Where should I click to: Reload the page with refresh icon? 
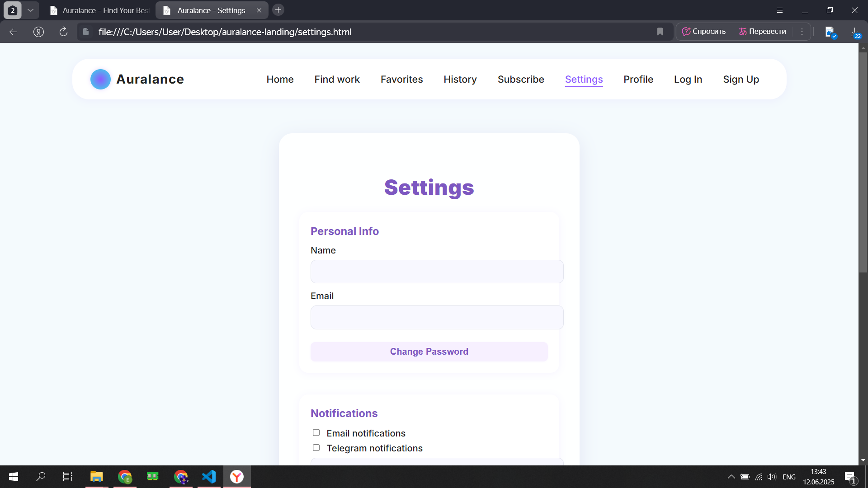coord(63,32)
